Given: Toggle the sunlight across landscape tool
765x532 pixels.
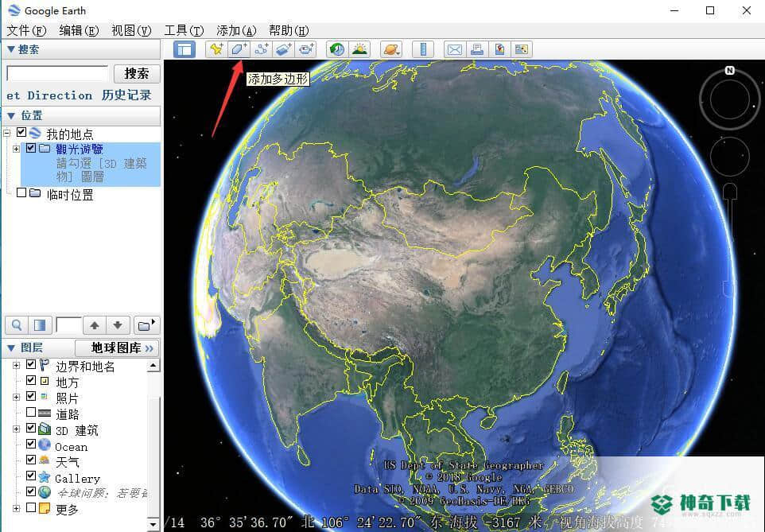Looking at the screenshot, I should [359, 49].
